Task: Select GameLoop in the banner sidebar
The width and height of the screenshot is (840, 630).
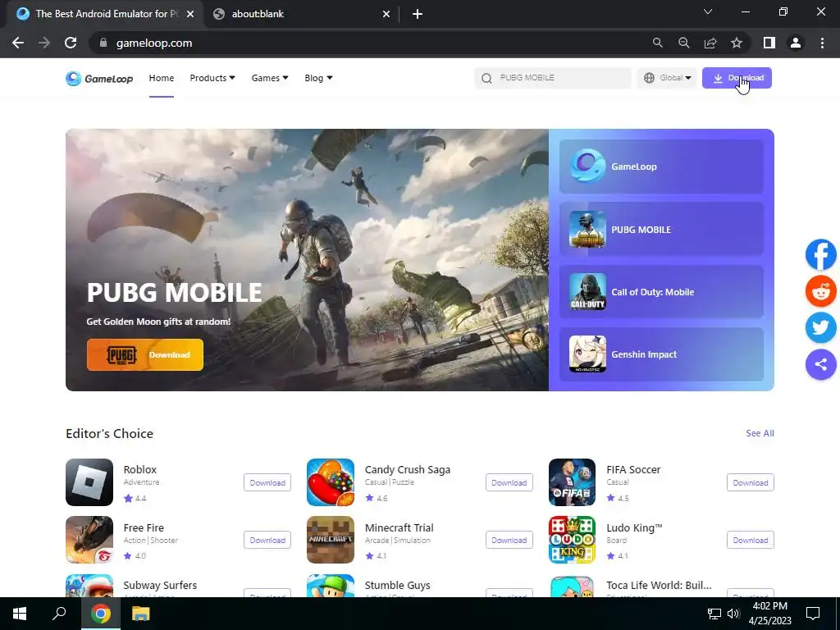Action: [x=661, y=167]
